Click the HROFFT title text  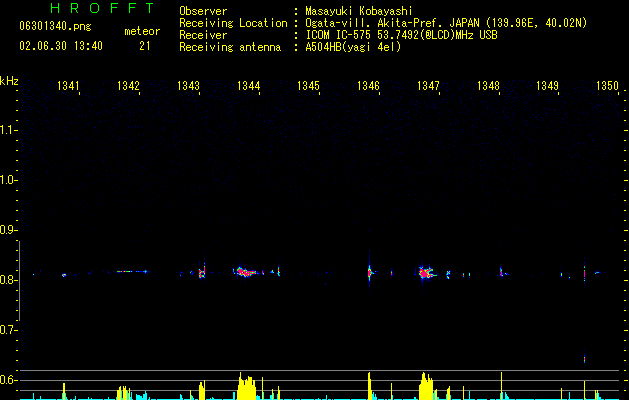coord(102,8)
